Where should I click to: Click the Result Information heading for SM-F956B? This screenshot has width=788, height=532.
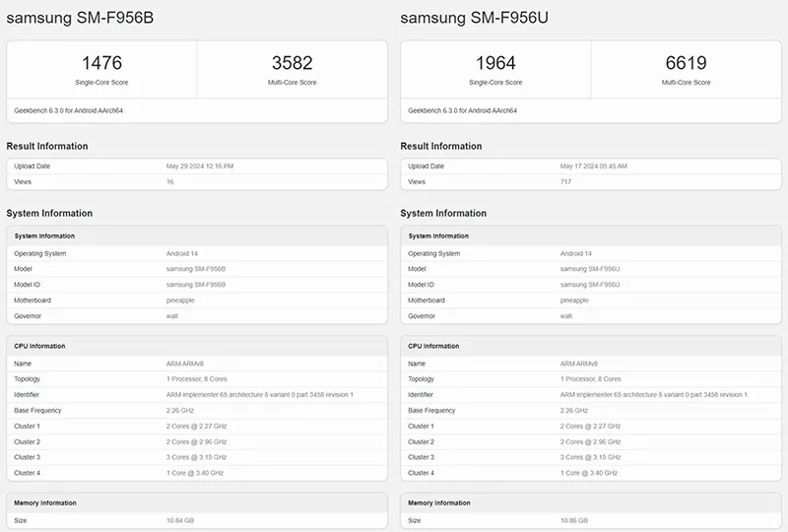(x=46, y=146)
